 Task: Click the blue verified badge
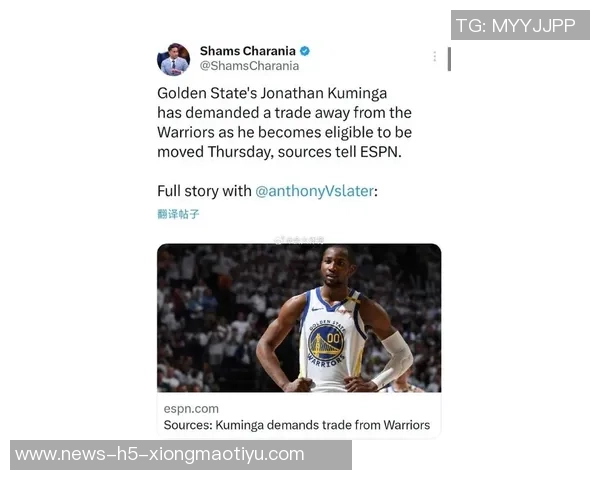click(x=305, y=51)
